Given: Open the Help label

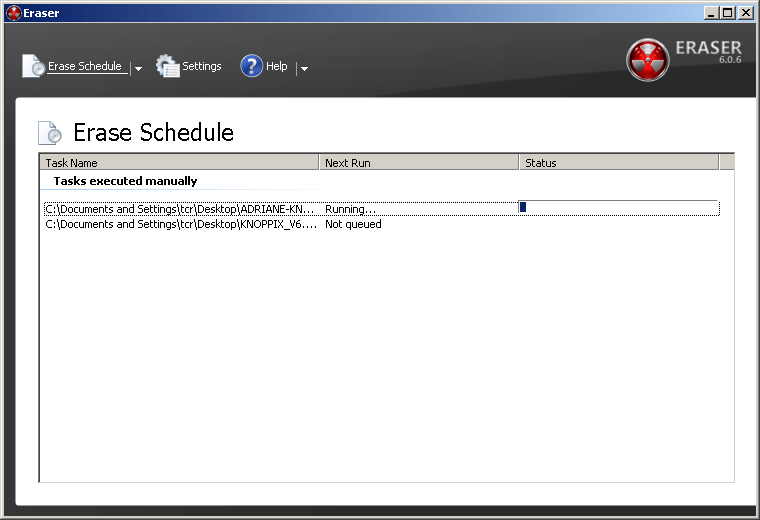Looking at the screenshot, I should tap(277, 66).
